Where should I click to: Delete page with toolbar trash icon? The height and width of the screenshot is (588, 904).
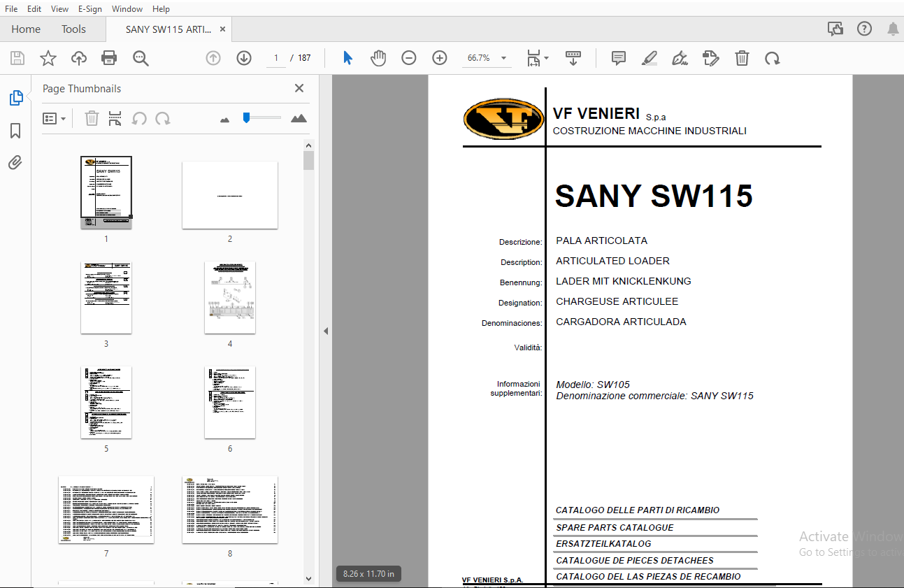pyautogui.click(x=742, y=58)
